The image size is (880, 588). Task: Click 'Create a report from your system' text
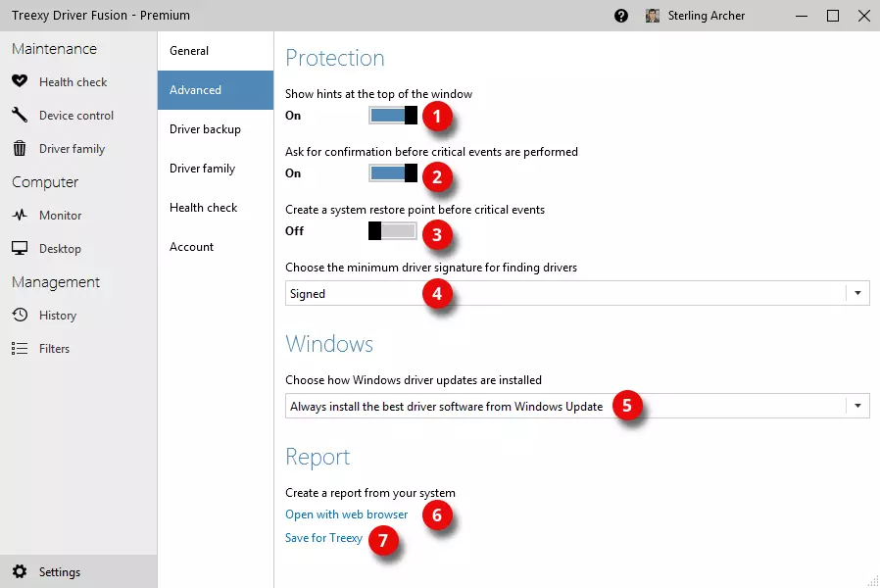(x=370, y=493)
